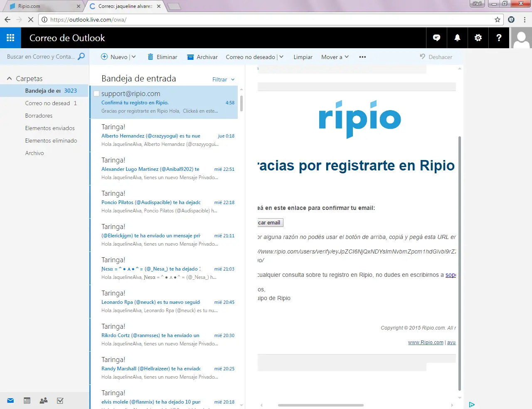The image size is (532, 409).
Task: Select the support@ripio.com message checkbox
Action: pyautogui.click(x=96, y=94)
